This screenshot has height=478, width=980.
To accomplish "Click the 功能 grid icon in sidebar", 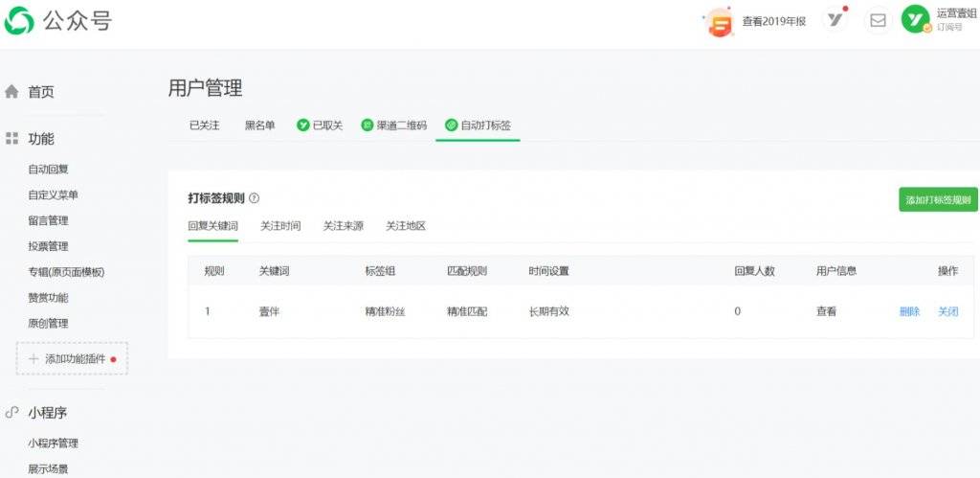I will [x=11, y=139].
